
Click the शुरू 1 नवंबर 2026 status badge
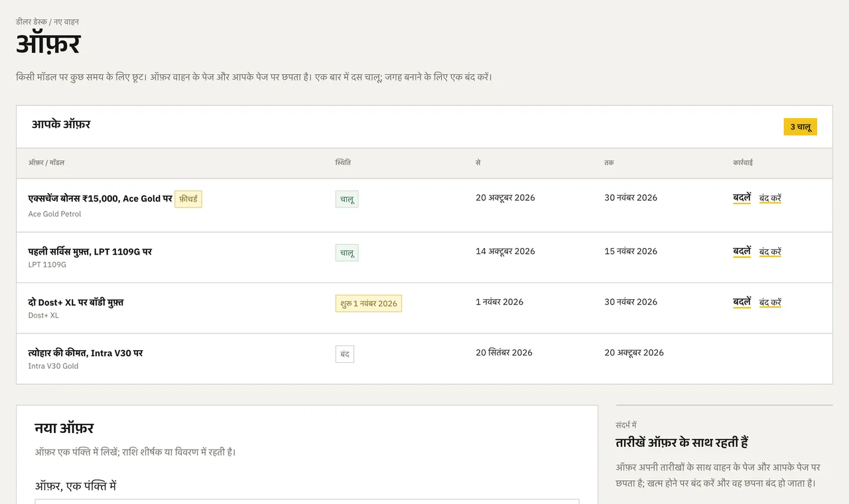point(369,303)
